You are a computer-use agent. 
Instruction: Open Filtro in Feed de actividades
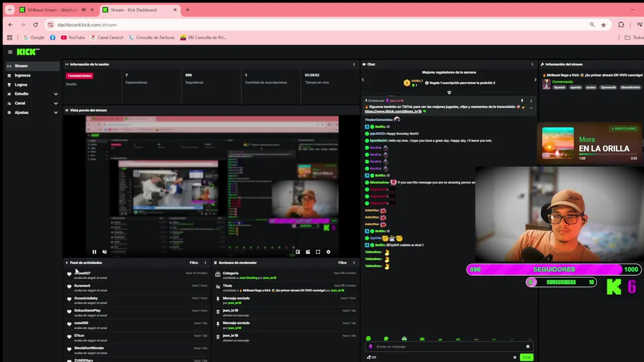point(194,262)
